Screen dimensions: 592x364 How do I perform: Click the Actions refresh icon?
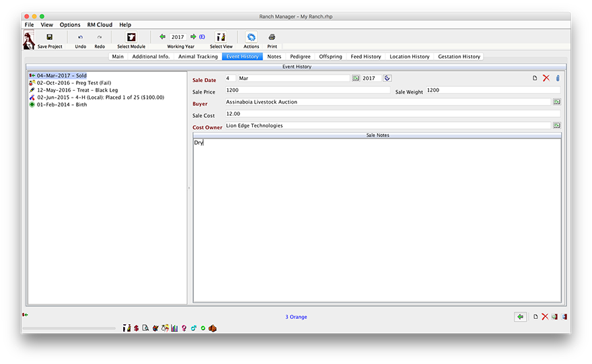coord(251,38)
